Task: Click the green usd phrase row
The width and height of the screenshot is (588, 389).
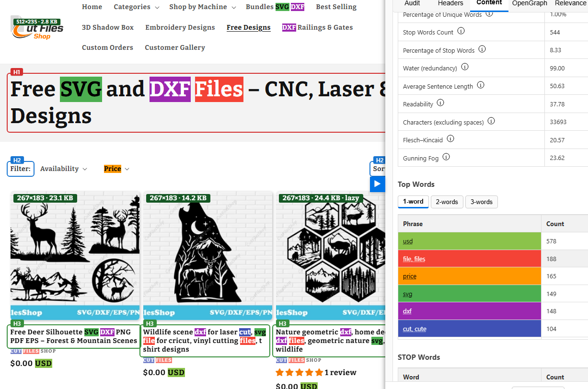Action: point(470,241)
